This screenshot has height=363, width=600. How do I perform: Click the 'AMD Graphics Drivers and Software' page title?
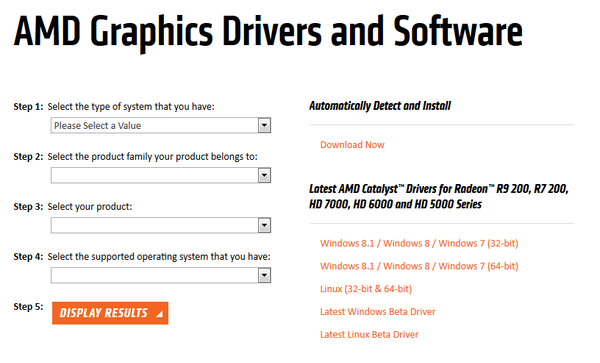[x=268, y=33]
